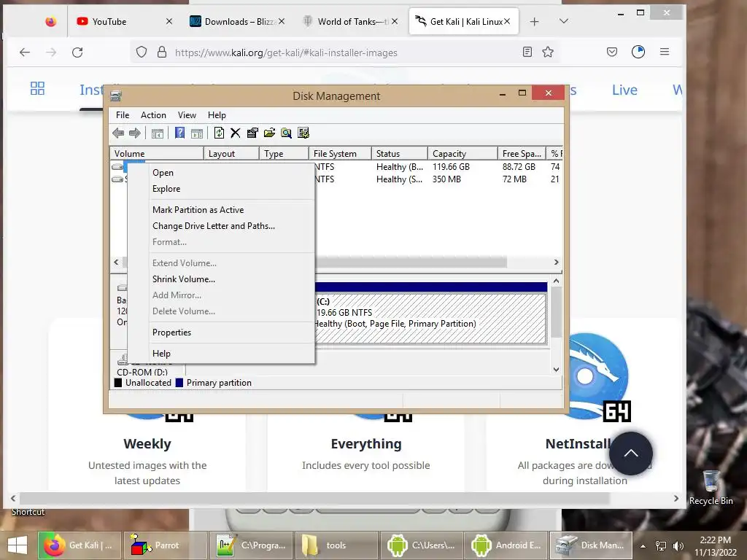Open Firefox account circle icon in toolbar

click(638, 52)
